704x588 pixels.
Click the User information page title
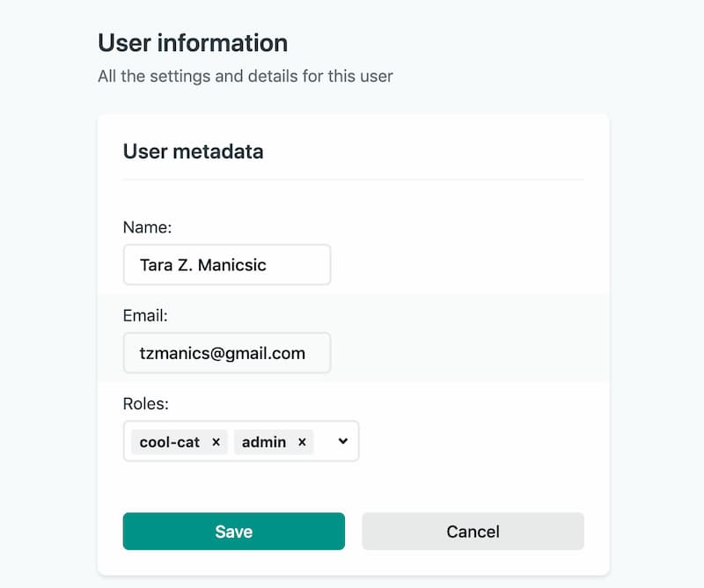(x=193, y=42)
